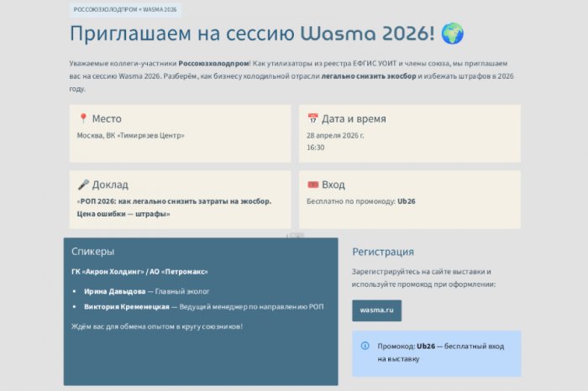Click the bold word Россоюзхолодпром in the intro
Screen dimensions: 588x391
213,63
